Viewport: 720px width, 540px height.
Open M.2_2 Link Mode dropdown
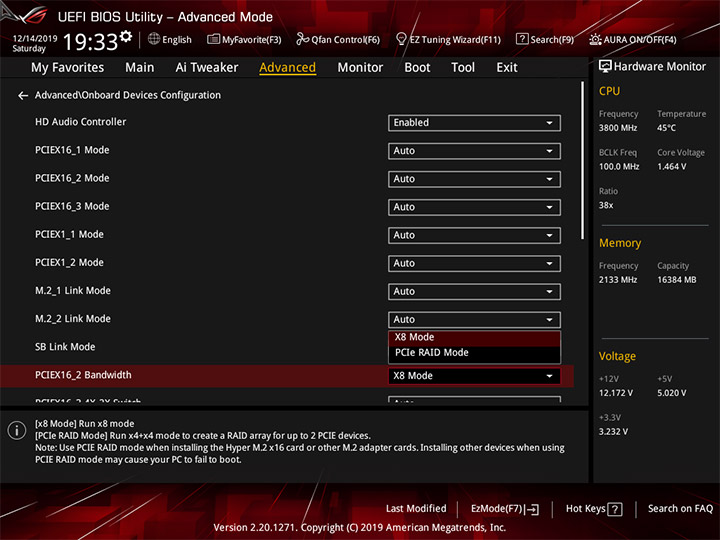pos(474,320)
